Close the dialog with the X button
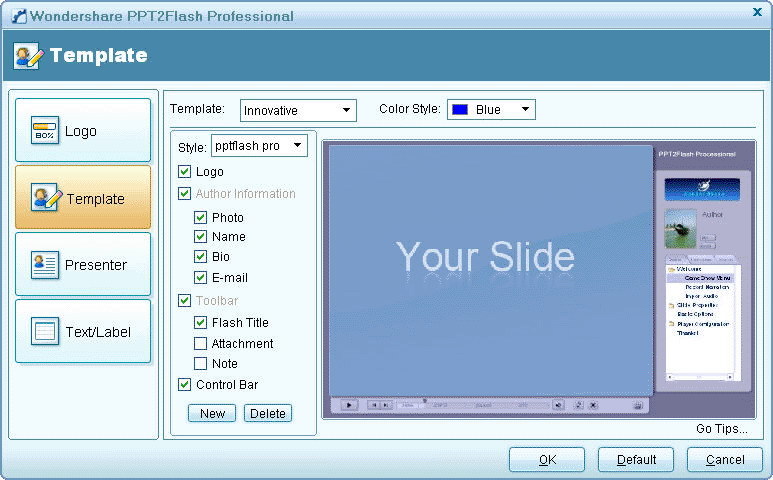Image resolution: width=773 pixels, height=480 pixels. click(x=757, y=12)
